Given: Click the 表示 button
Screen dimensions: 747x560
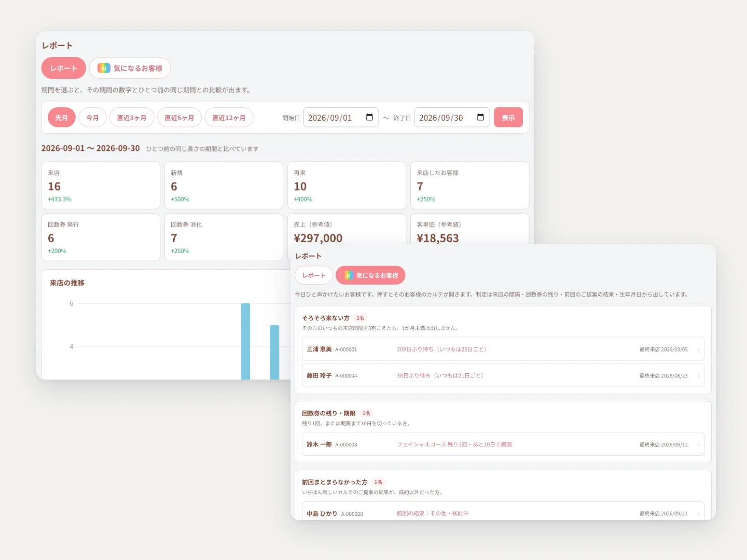Looking at the screenshot, I should click(x=508, y=118).
